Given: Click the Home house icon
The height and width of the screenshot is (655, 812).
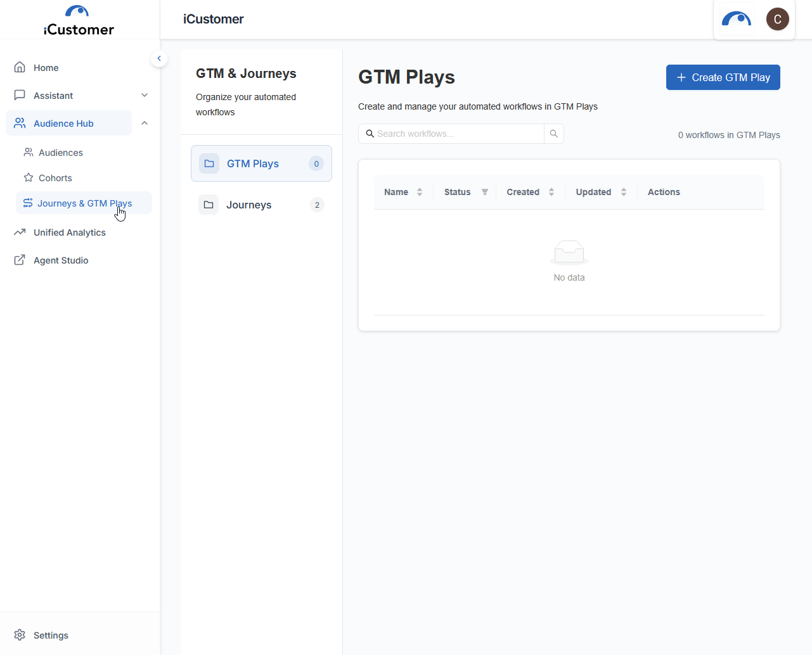Looking at the screenshot, I should 20,67.
